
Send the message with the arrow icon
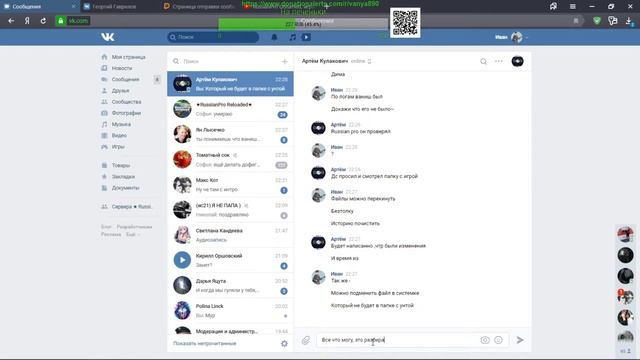click(520, 340)
